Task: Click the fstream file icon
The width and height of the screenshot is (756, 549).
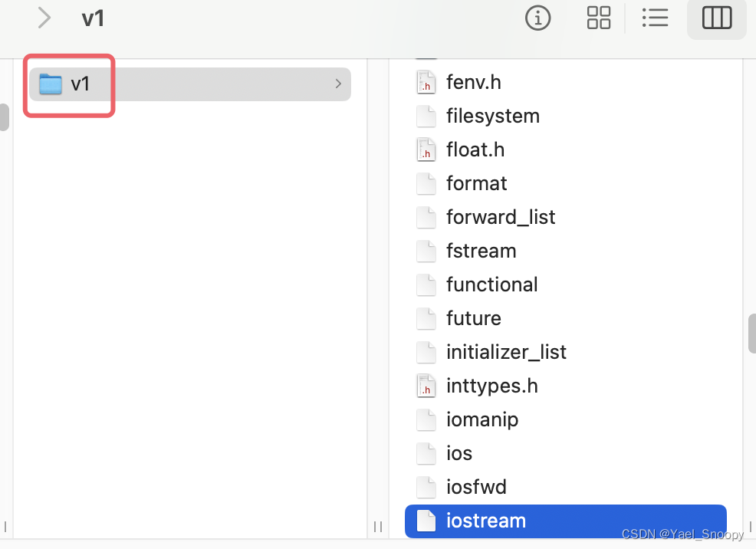Action: point(426,251)
